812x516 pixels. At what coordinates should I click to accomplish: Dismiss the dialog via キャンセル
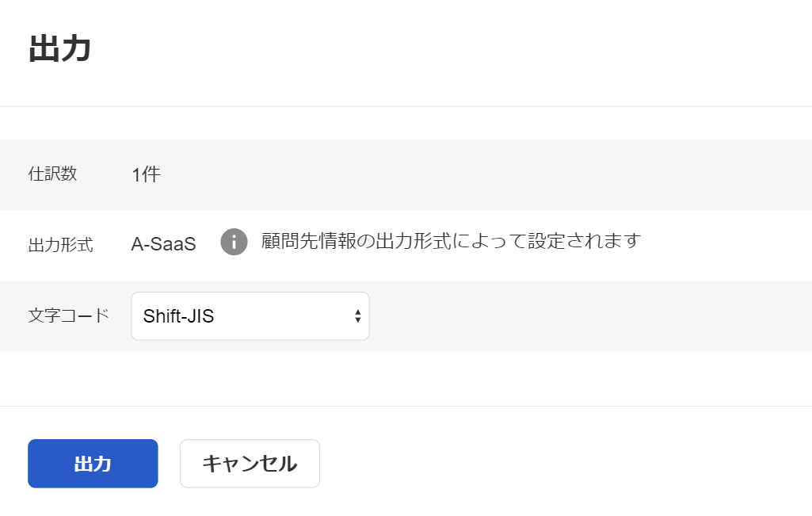[x=249, y=464]
